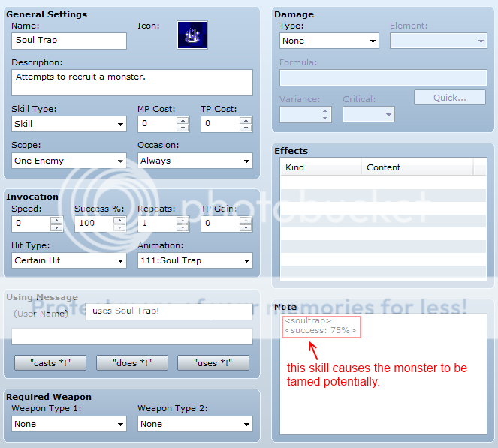Decrease the TP Cost value

point(246,128)
